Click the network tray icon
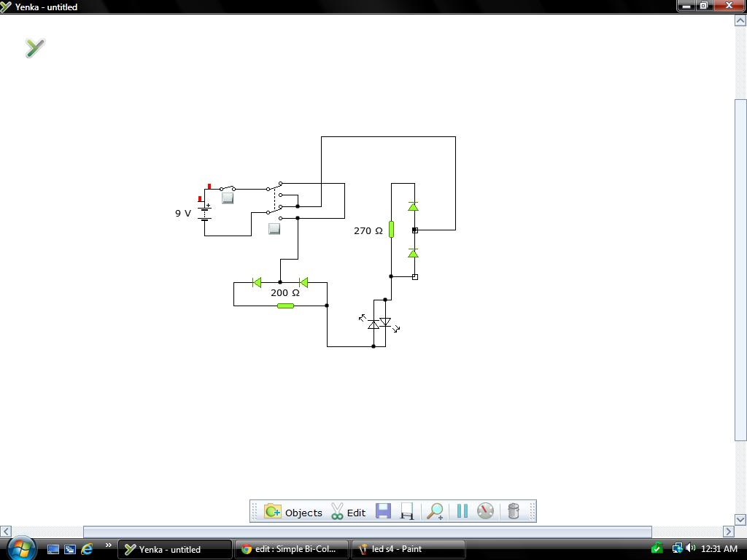The height and width of the screenshot is (560, 747). coord(677,548)
